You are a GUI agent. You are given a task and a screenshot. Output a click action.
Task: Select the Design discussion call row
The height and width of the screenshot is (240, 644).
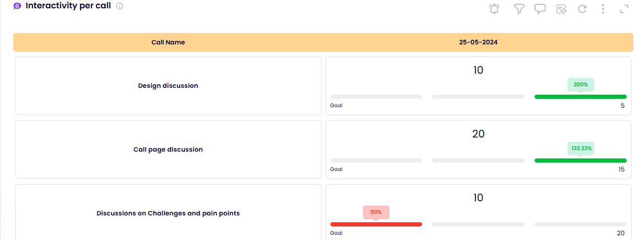(x=168, y=86)
